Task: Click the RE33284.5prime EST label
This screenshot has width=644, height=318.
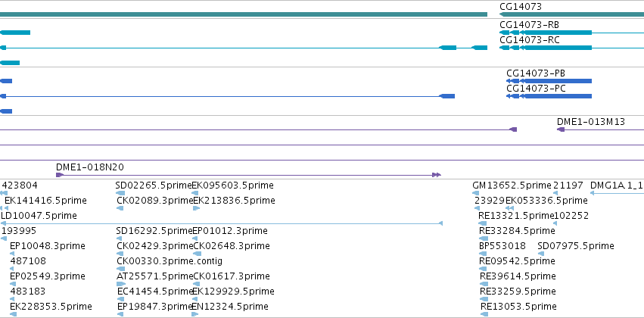Action: (x=517, y=231)
